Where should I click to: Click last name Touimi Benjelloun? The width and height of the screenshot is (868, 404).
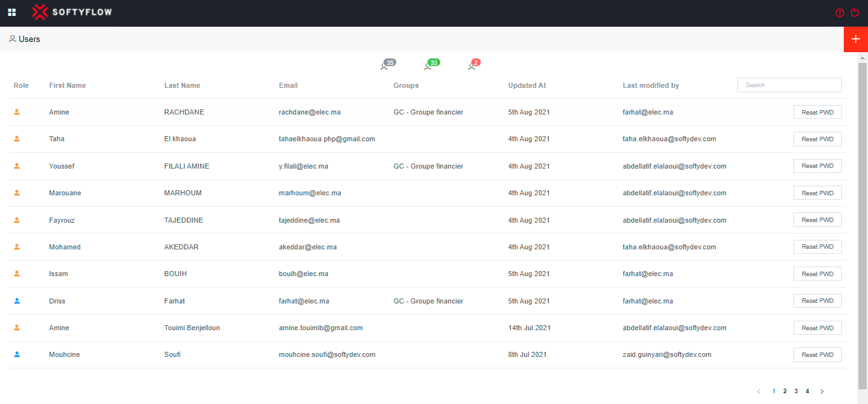tap(192, 328)
